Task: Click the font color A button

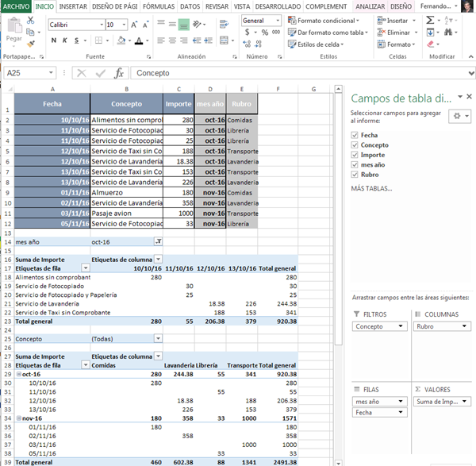Action: coord(138,40)
